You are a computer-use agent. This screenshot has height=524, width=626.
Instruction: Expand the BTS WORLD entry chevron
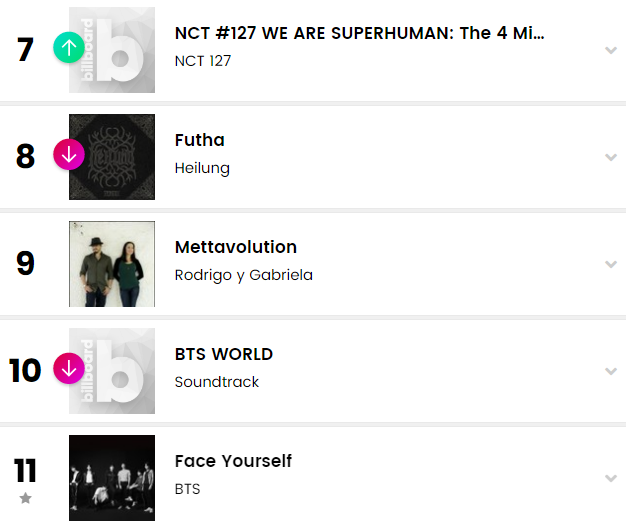click(610, 371)
